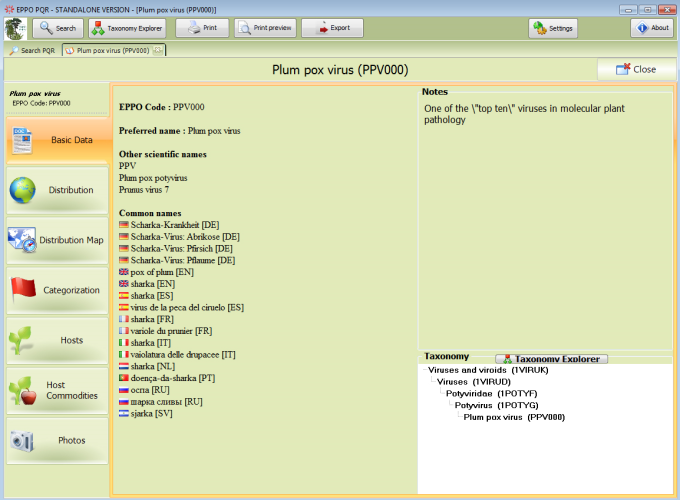This screenshot has width=680, height=500.
Task: Close the Plum pox virus tab via its small x
Action: [158, 49]
